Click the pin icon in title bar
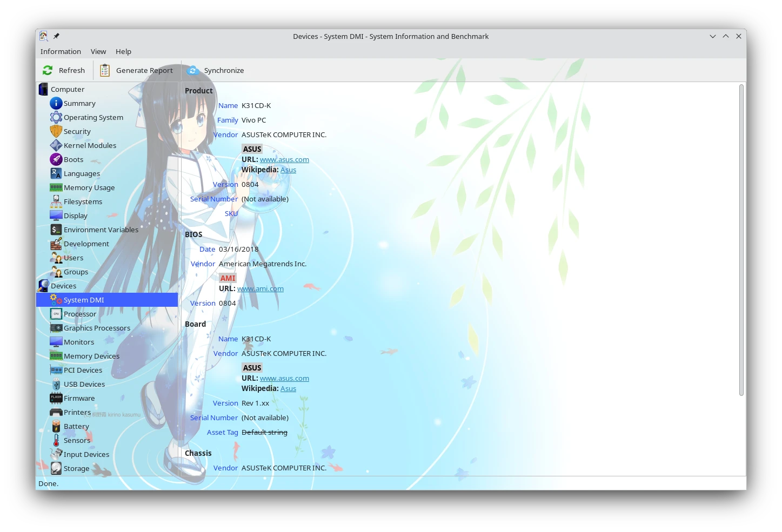Image resolution: width=782 pixels, height=532 pixels. (56, 36)
